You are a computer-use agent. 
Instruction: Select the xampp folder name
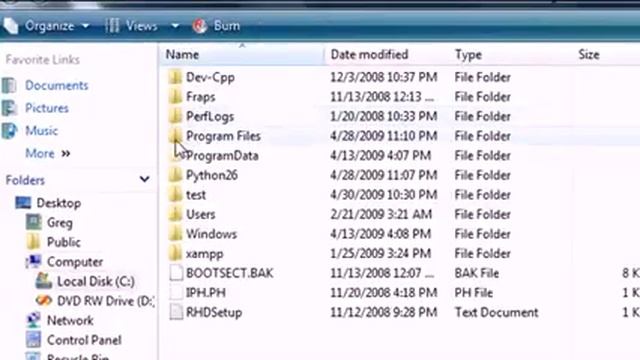tap(204, 254)
